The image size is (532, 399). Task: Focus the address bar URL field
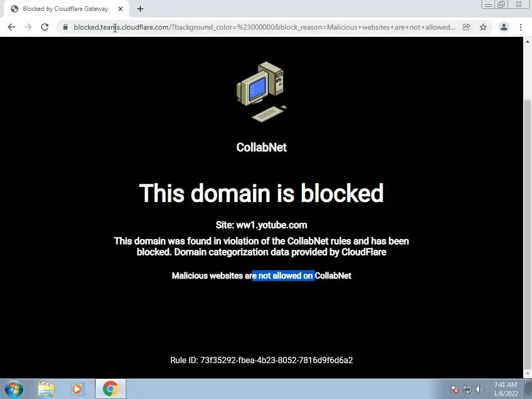pos(264,27)
